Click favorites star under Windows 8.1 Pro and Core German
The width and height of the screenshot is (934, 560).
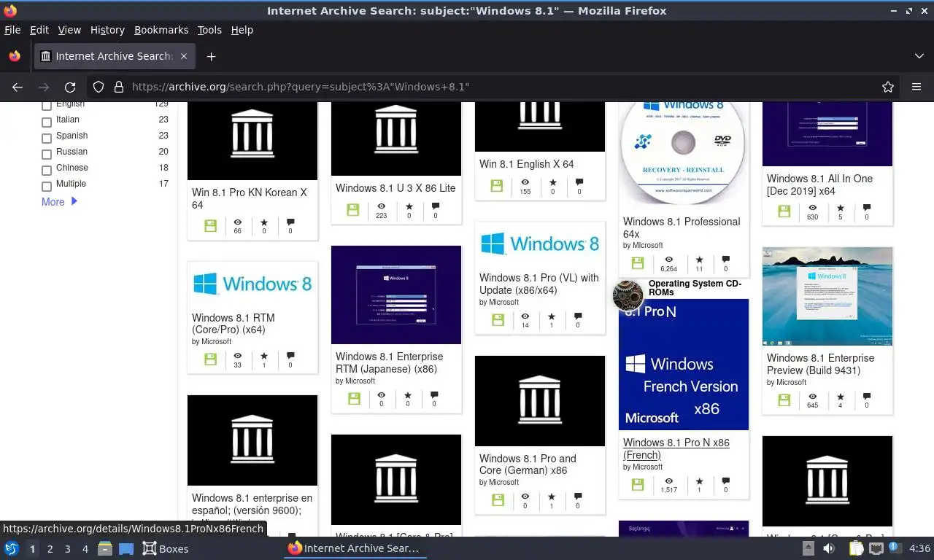[x=551, y=497]
